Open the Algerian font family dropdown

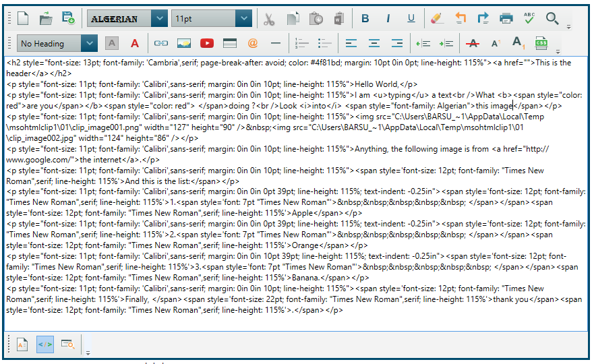pyautogui.click(x=159, y=19)
